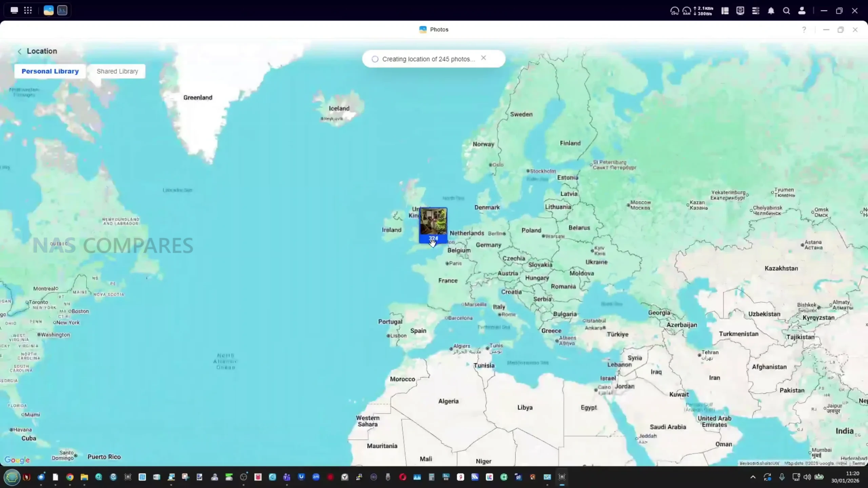Open the task list stacked bars icon
This screenshot has height=488, width=868.
[x=755, y=11]
